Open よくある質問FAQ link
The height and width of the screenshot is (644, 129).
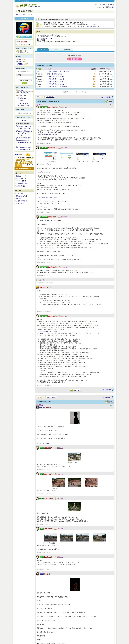[x=22, y=201]
